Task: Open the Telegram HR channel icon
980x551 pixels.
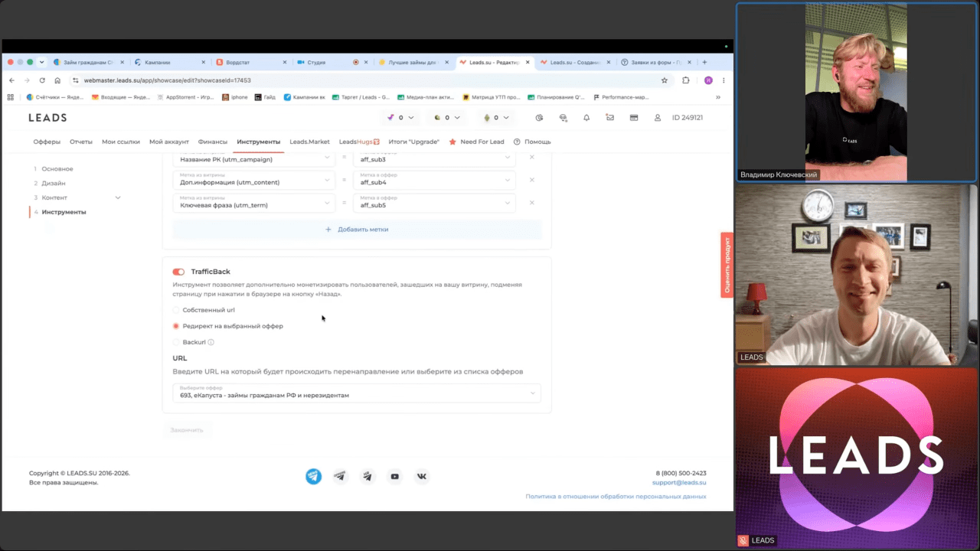Action: 367,476
